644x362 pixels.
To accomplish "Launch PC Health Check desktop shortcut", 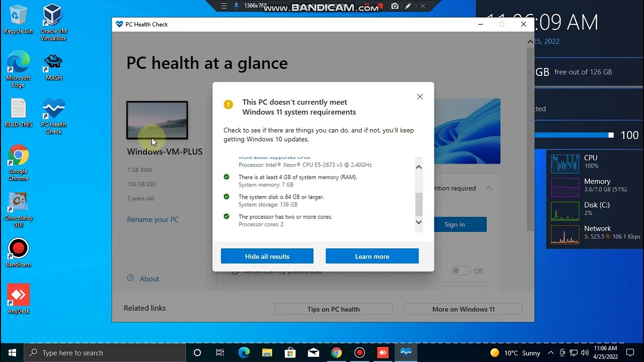I will point(53,117).
